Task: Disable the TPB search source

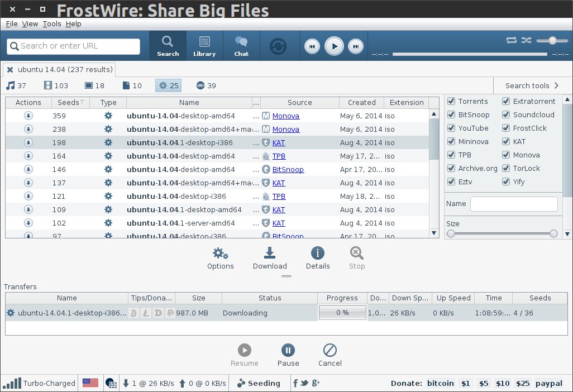Action: pos(451,155)
